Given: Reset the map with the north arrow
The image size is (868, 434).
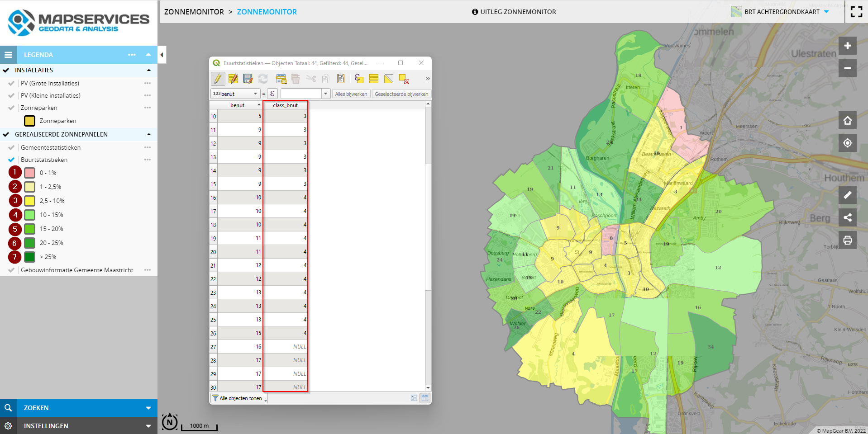Looking at the screenshot, I should pyautogui.click(x=170, y=422).
